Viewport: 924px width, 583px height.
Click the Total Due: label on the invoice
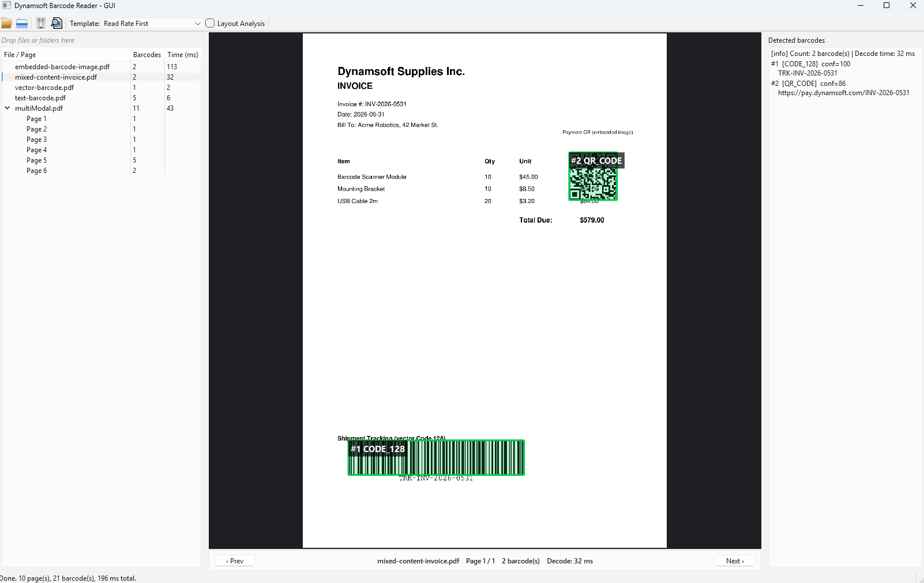click(535, 220)
